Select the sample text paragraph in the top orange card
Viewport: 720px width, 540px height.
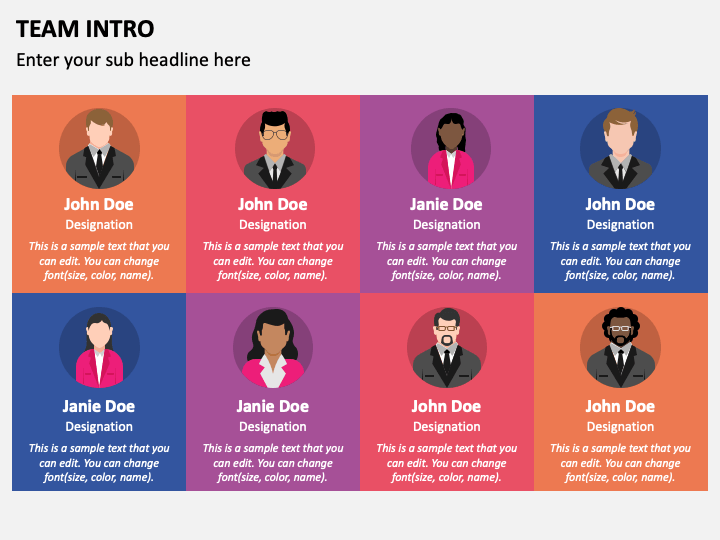coord(99,261)
